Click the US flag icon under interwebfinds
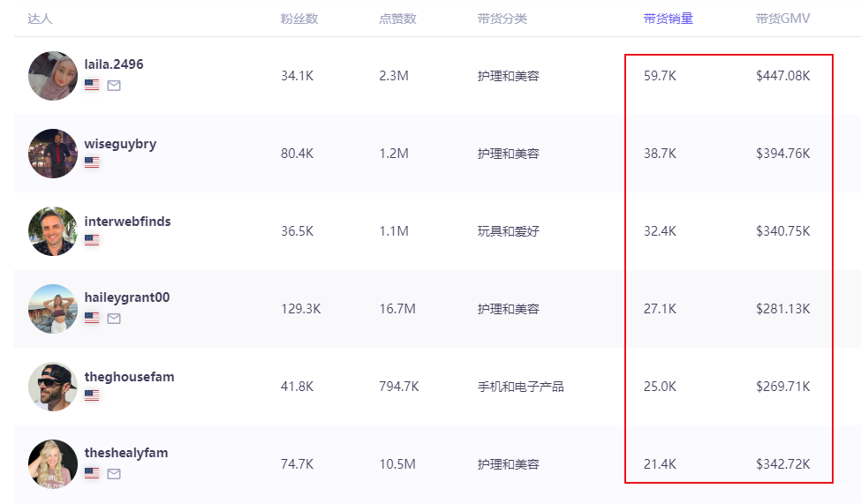The image size is (861, 504). click(x=92, y=240)
